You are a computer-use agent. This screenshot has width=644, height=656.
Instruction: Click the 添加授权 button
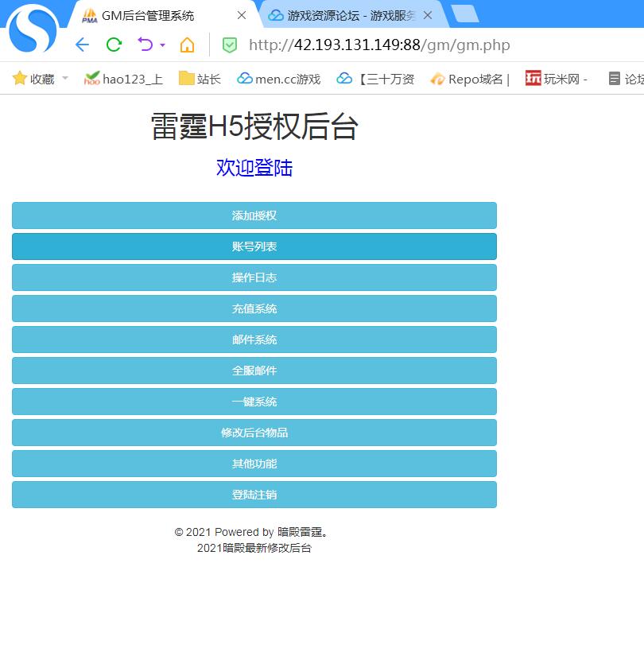coord(254,215)
